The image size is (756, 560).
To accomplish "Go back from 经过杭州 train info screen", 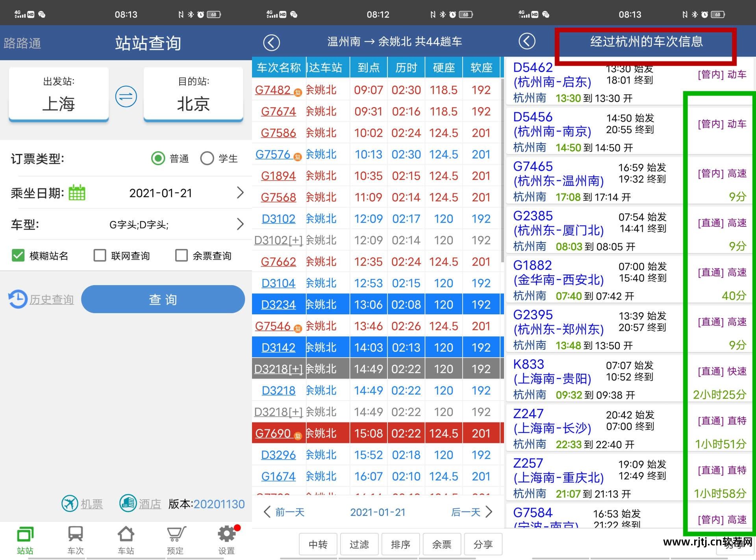I will (527, 41).
